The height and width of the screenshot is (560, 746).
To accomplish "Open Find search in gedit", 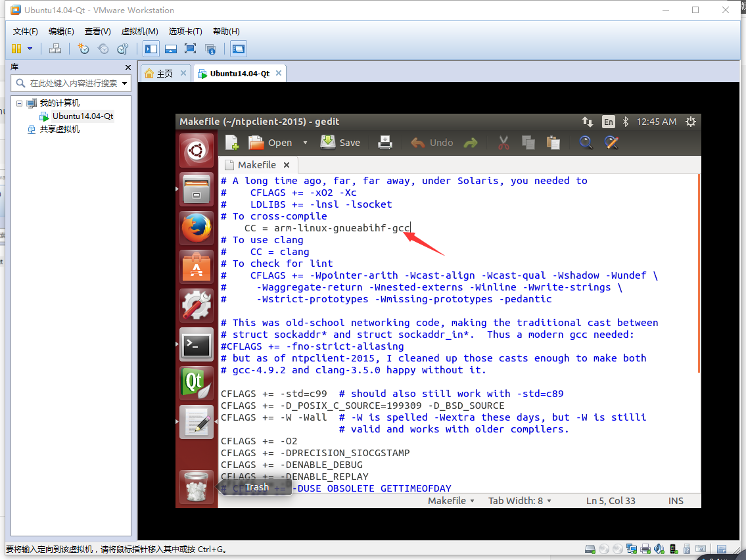I will pyautogui.click(x=586, y=143).
